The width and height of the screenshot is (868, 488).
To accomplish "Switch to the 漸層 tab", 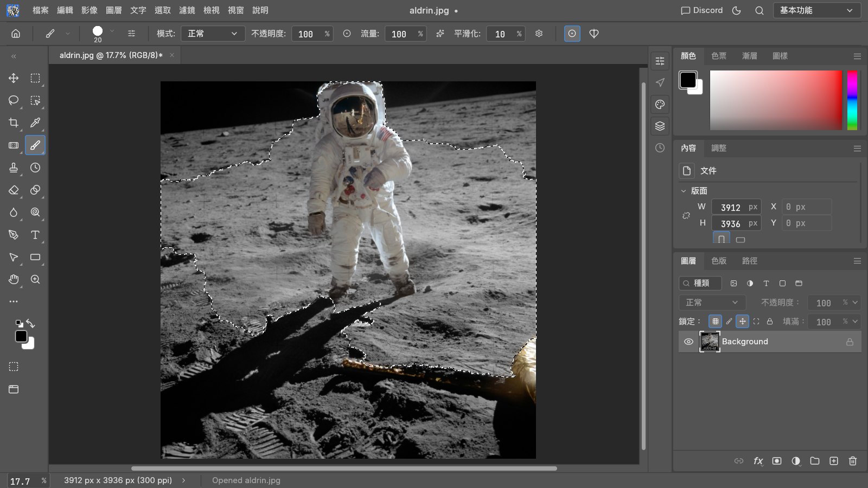I will [749, 56].
